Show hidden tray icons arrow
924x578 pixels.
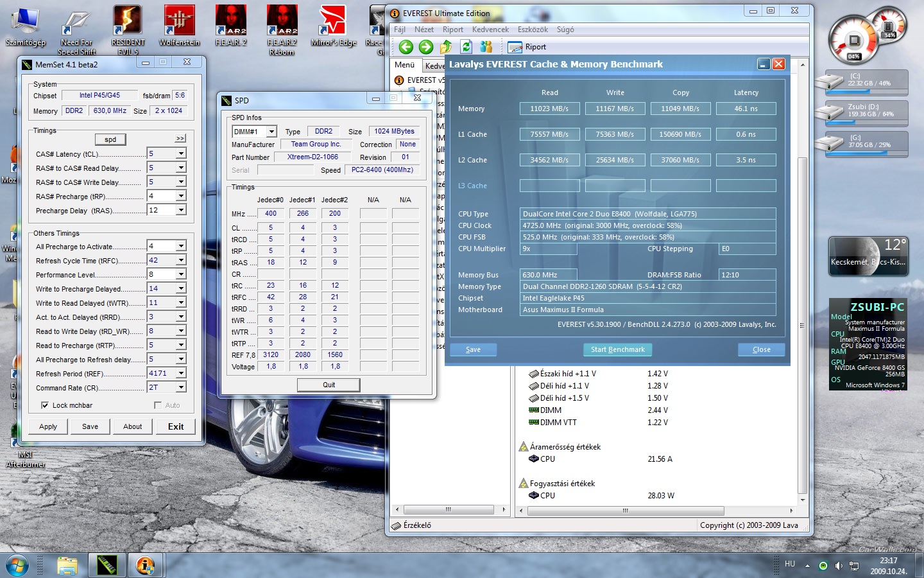(808, 566)
